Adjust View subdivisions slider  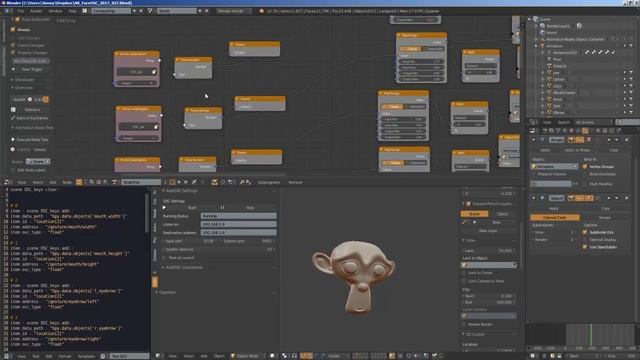[x=554, y=232]
